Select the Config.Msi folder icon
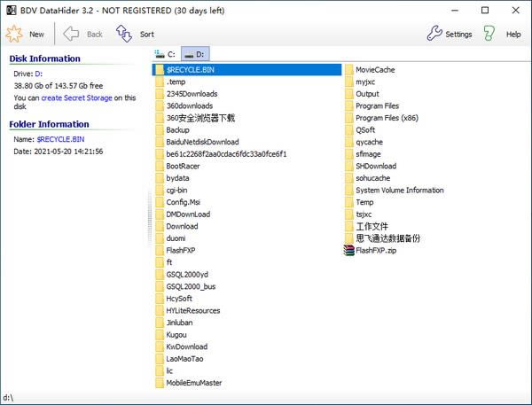532x405 pixels. click(x=160, y=202)
